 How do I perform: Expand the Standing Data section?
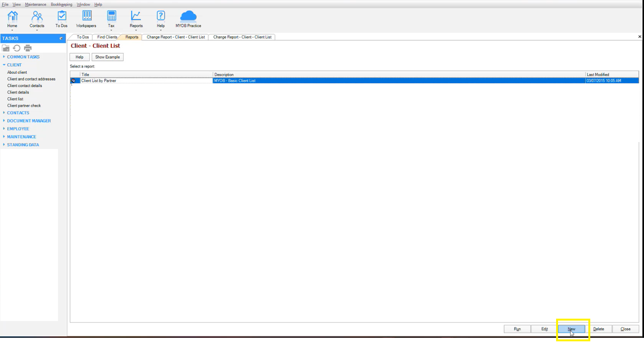[x=23, y=145]
